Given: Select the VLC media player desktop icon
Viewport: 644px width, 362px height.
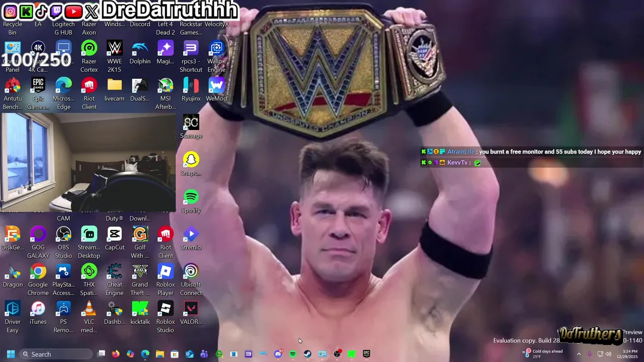Looking at the screenshot, I should [89, 317].
